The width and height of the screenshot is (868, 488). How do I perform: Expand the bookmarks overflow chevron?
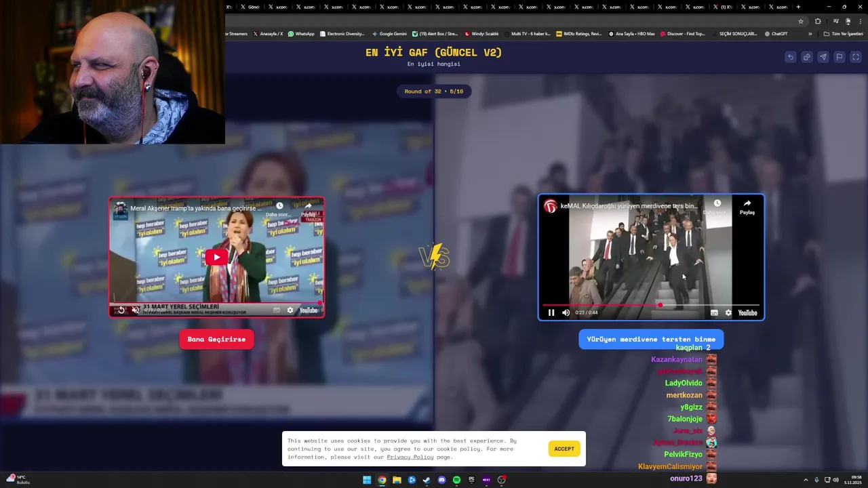(810, 33)
